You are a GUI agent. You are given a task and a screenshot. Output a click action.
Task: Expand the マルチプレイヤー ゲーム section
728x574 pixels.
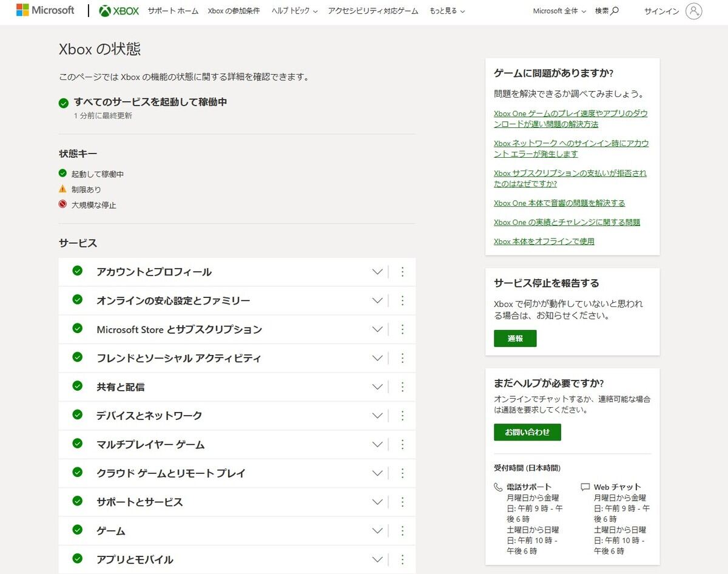(x=377, y=444)
